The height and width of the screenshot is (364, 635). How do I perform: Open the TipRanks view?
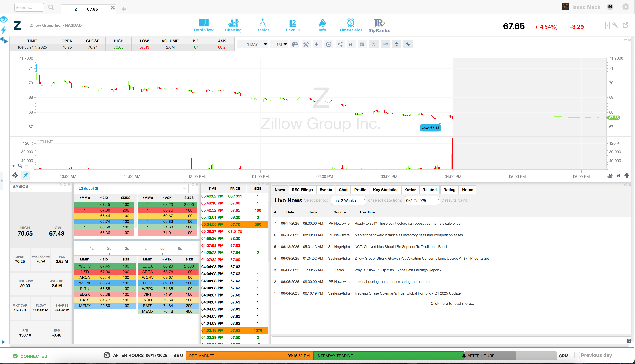point(379,25)
